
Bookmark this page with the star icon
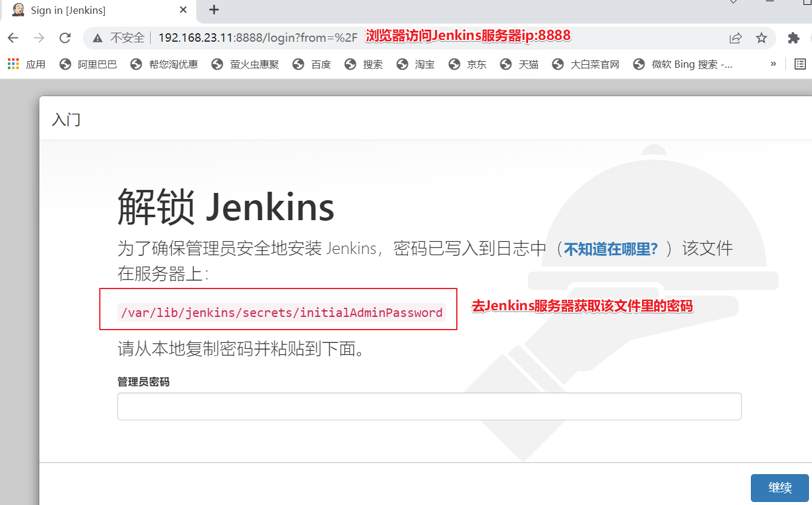point(762,38)
